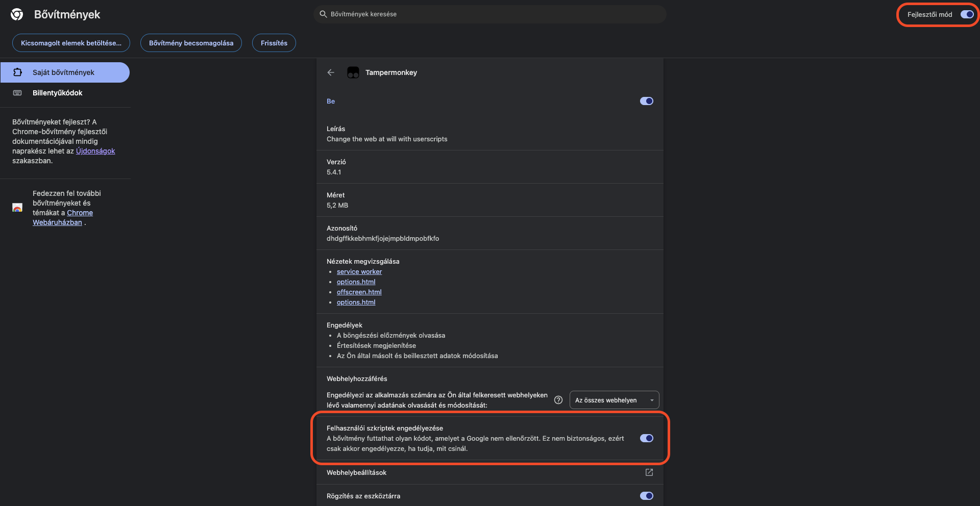980x506 pixels.
Task: Toggle Rögzítés az eszköztárra switch
Action: [646, 496]
